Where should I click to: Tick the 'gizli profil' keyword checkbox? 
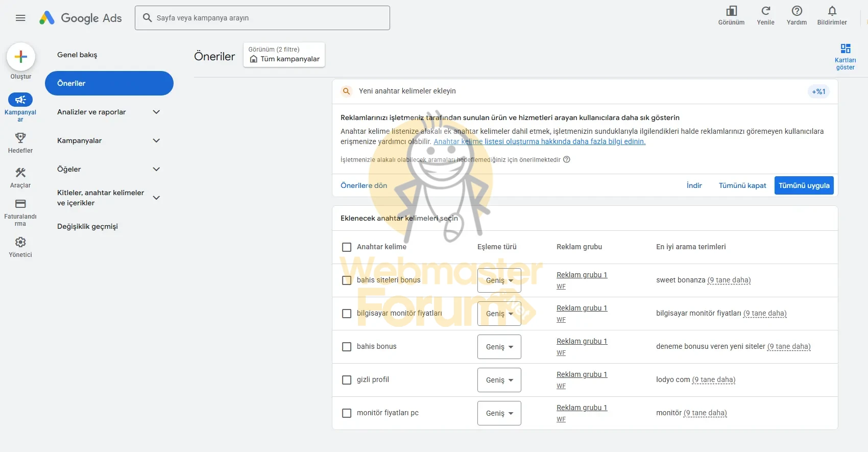(x=347, y=380)
